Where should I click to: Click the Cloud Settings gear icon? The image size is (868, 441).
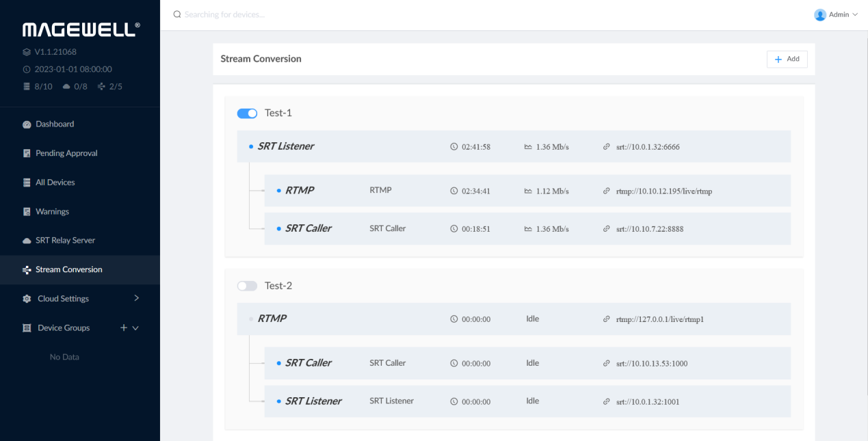click(27, 299)
